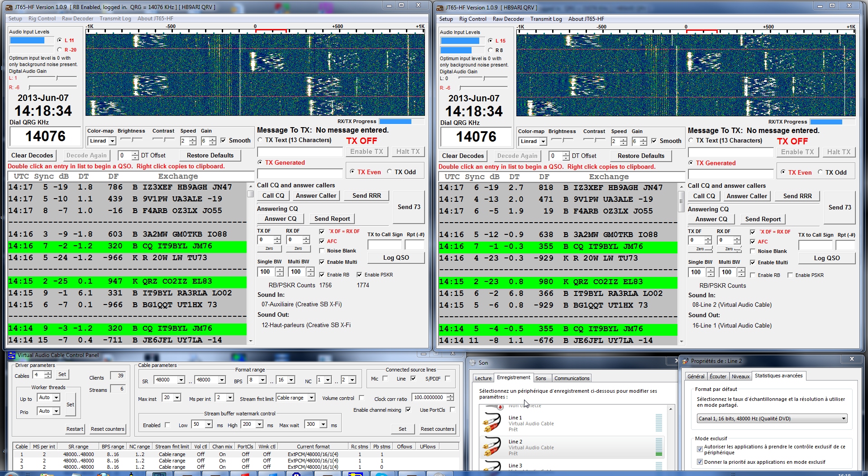Open Transmit Log menu in left JT65-HF window

[x=115, y=19]
